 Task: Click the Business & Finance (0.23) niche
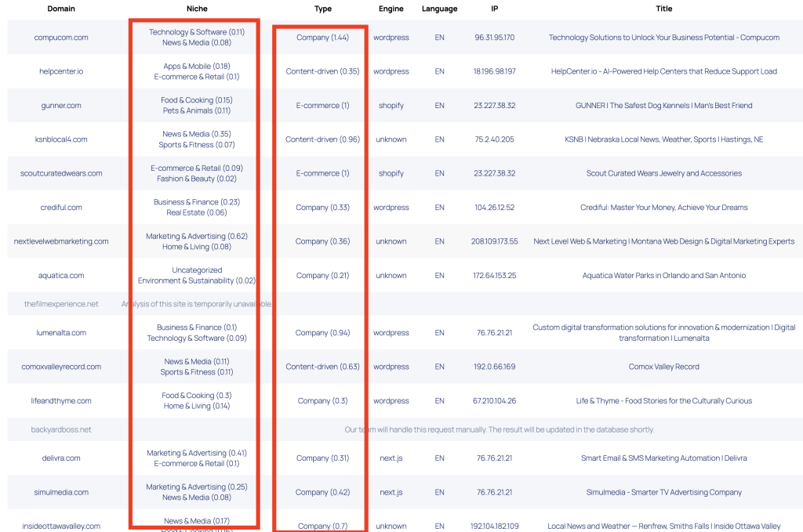click(197, 202)
